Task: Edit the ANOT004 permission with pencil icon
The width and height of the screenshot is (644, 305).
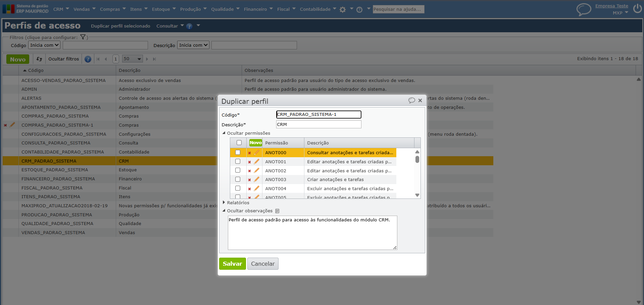Action: coord(257,188)
